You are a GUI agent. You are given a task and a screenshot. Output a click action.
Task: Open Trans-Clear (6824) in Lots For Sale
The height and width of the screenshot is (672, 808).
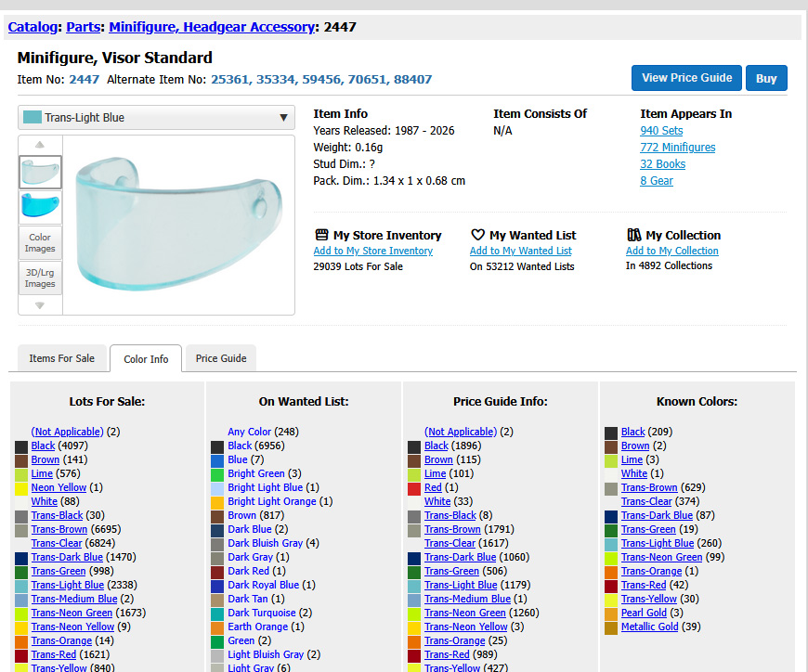click(x=56, y=543)
